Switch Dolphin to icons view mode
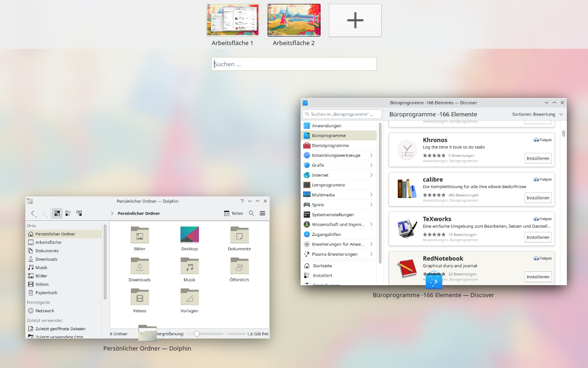The image size is (588, 368). pyautogui.click(x=57, y=213)
